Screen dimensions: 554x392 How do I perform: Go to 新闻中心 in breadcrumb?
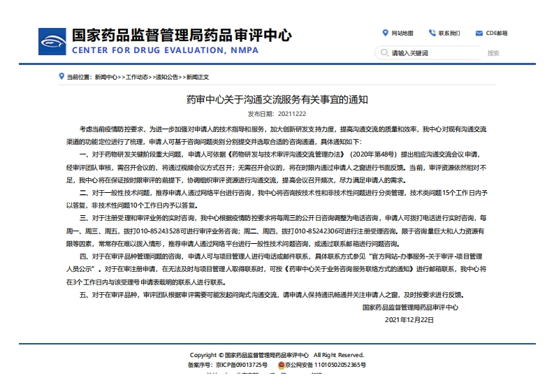[106, 77]
